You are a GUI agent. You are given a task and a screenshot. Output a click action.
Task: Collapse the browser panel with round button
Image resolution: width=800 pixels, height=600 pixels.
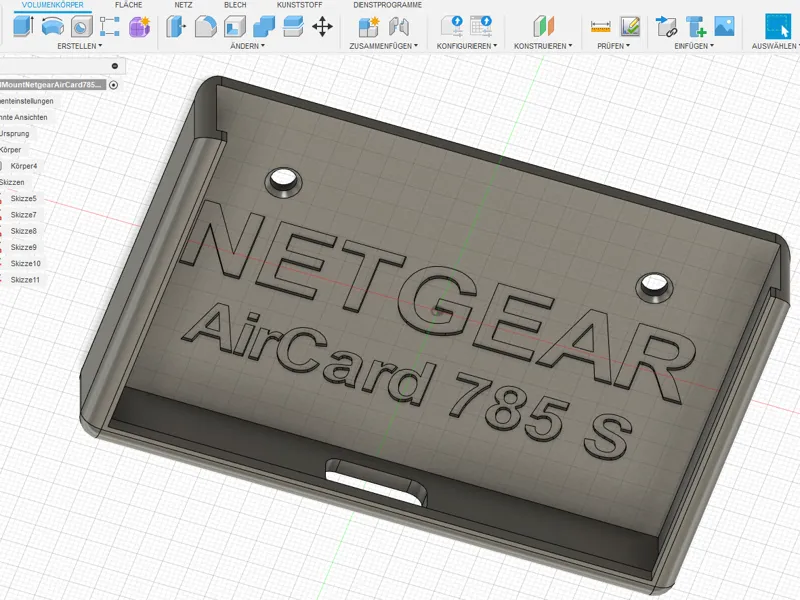(x=115, y=66)
